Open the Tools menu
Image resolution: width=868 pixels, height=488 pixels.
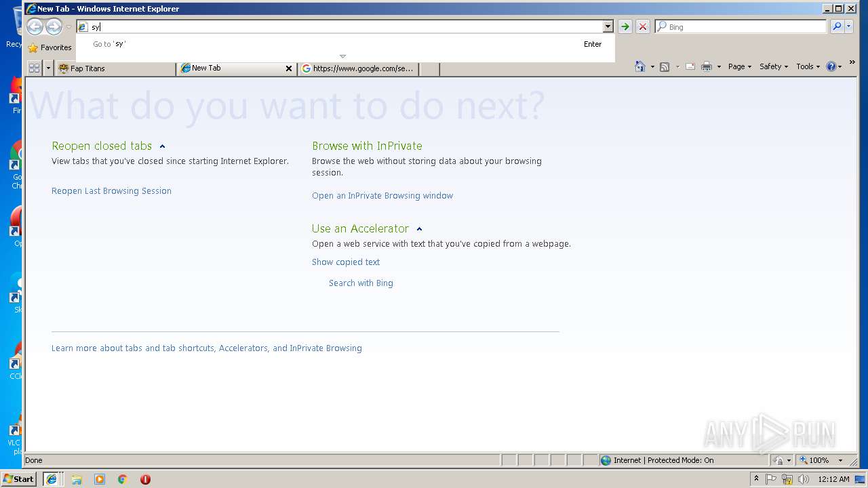click(x=808, y=66)
